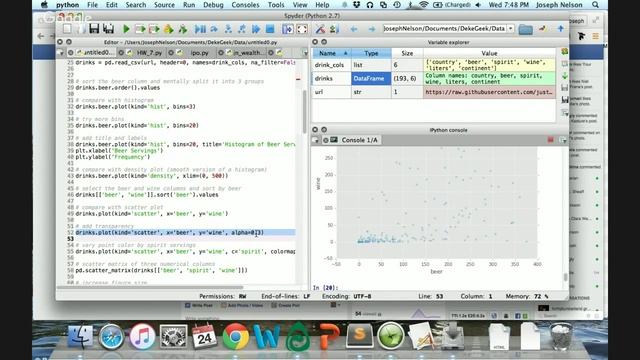This screenshot has height=360, width=640.
Task: Open Preferences wrench icon
Action: point(320,29)
